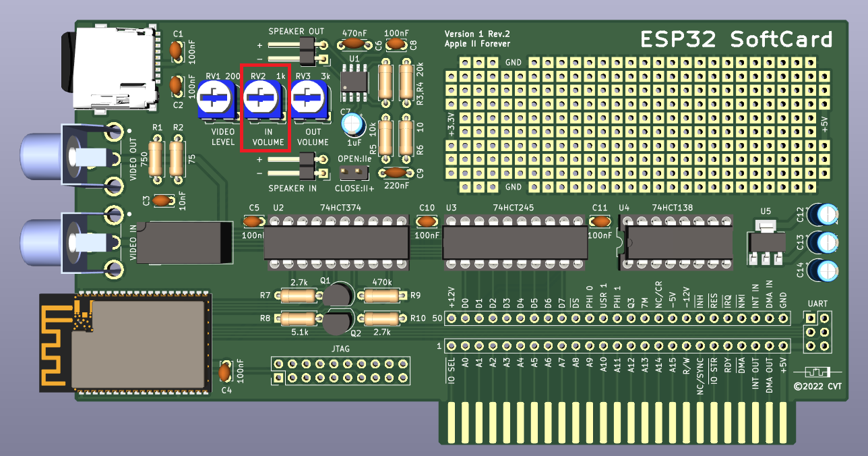
Task: Select resistor R1 marked 750
Action: [x=154, y=159]
